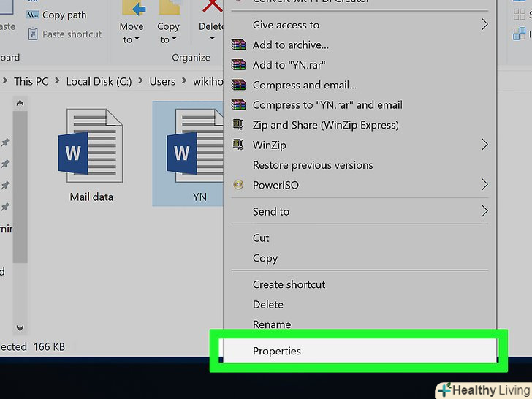This screenshot has width=532, height=399.
Task: Click WinRAR icon beside Compress and email
Action: tap(238, 85)
